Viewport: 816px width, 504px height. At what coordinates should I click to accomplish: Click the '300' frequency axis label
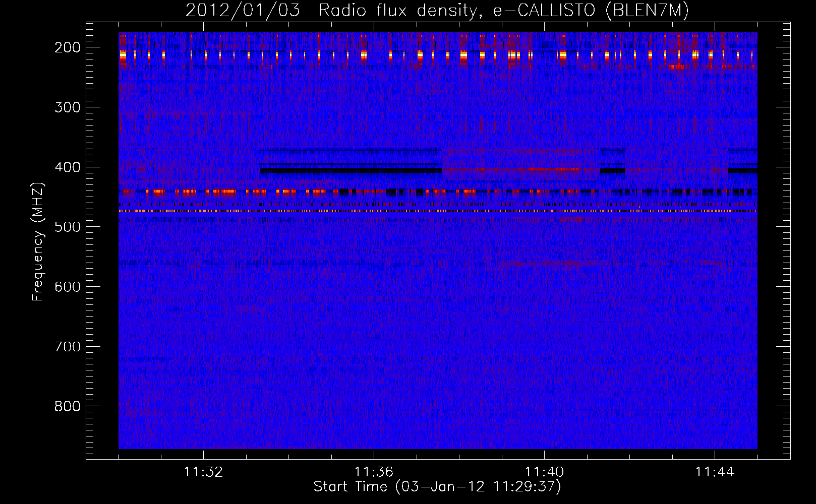click(x=68, y=107)
